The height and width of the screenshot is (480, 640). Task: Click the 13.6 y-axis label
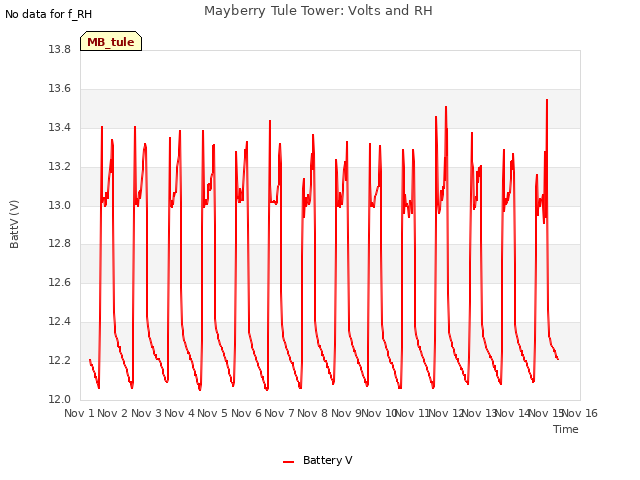click(59, 89)
